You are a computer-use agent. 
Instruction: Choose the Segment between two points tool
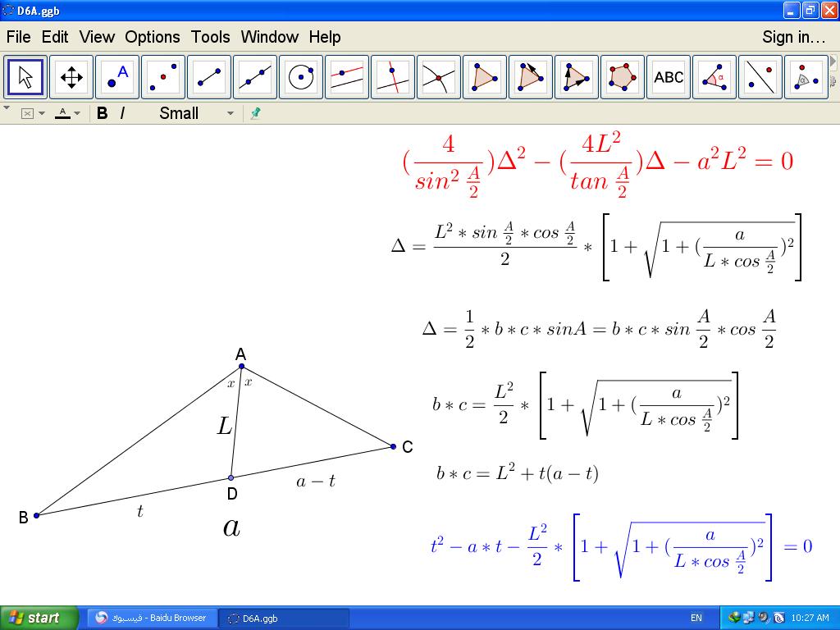(209, 78)
